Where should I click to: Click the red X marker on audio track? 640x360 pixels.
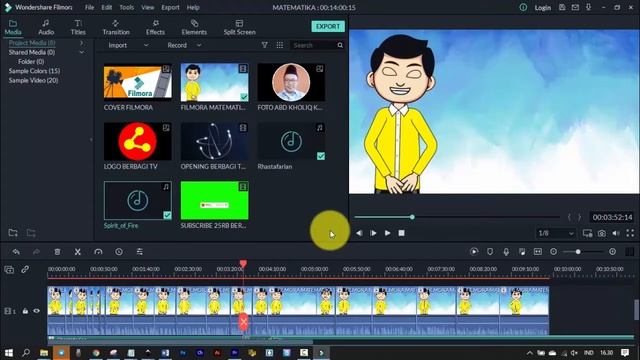pyautogui.click(x=243, y=322)
